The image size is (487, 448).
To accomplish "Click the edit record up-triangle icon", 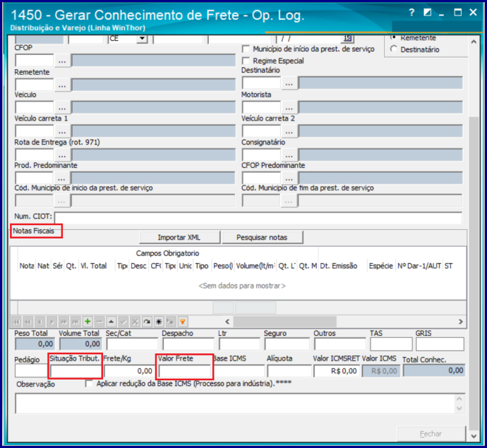I will (x=112, y=322).
